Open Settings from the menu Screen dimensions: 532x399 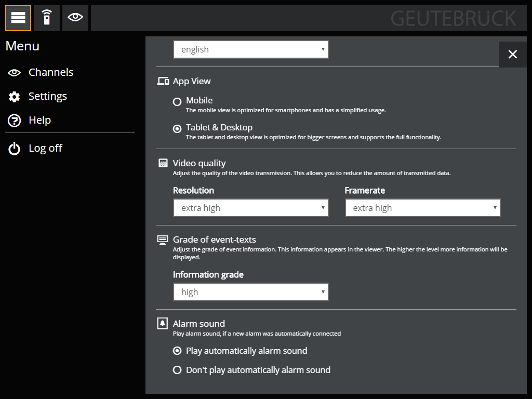click(48, 96)
